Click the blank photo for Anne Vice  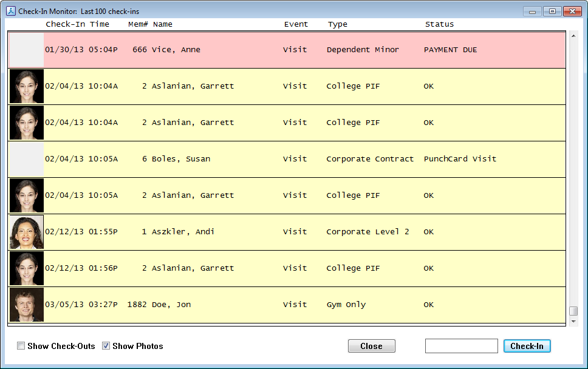27,50
